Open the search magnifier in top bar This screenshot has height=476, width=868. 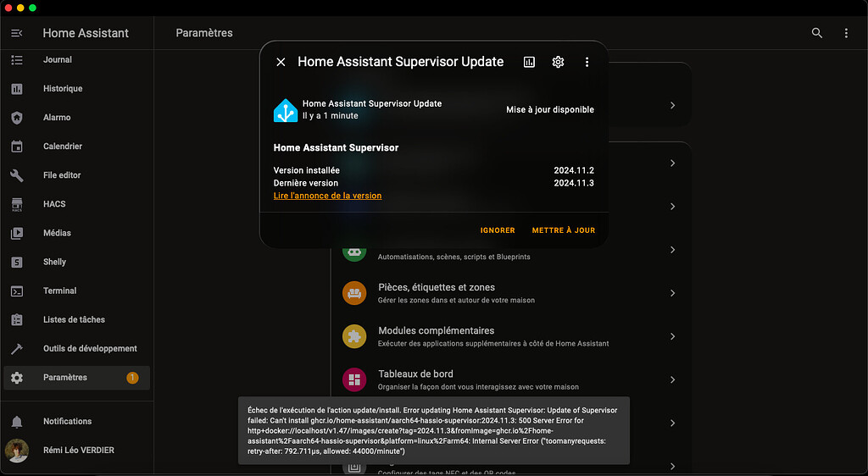(x=816, y=33)
